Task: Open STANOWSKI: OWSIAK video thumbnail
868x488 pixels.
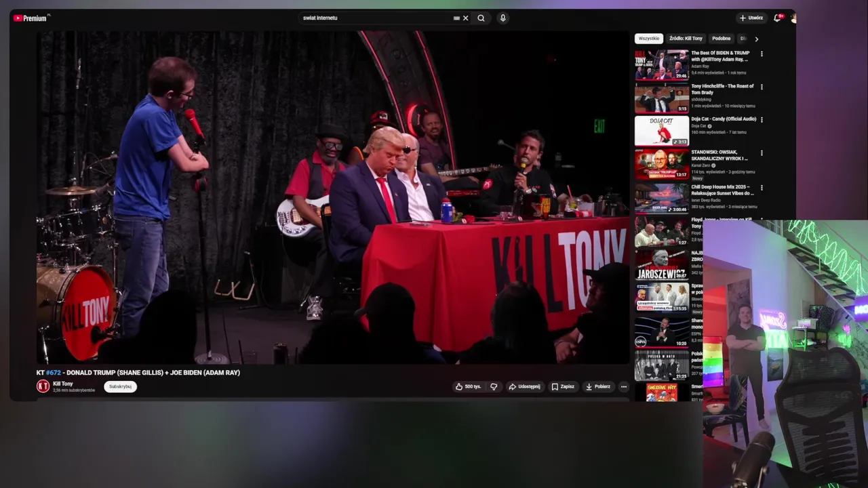Action: [x=662, y=164]
